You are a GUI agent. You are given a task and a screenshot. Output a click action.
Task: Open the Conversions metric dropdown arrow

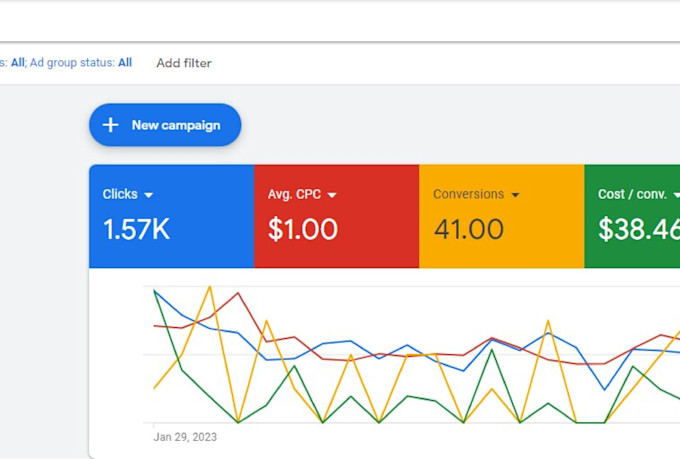[515, 195]
